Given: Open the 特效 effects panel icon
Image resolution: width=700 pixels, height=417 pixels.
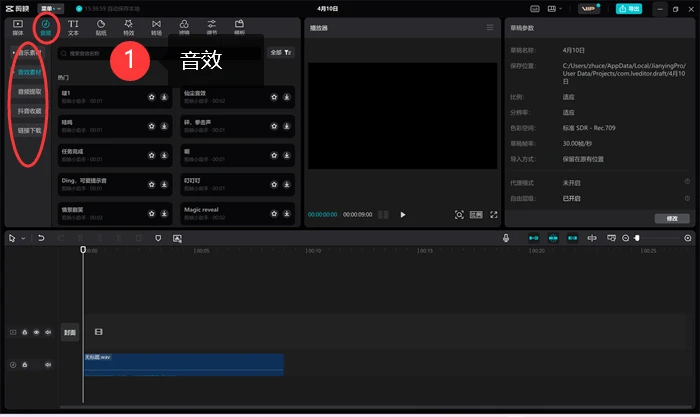Looking at the screenshot, I should [x=129, y=27].
